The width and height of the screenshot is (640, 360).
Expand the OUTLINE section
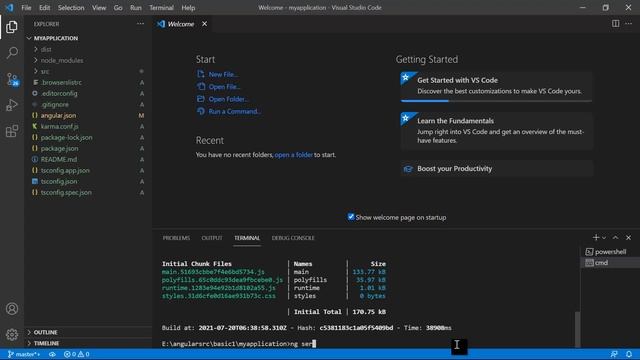[x=88, y=332]
